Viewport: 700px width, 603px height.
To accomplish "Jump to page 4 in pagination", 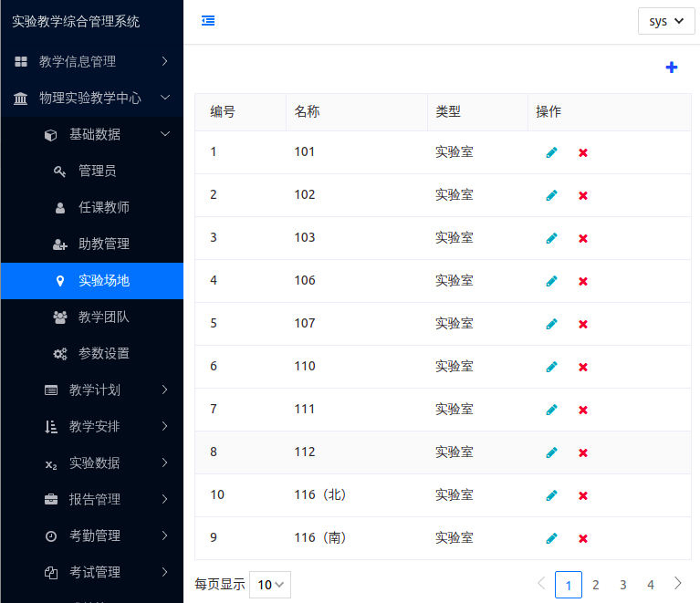I will (x=651, y=585).
